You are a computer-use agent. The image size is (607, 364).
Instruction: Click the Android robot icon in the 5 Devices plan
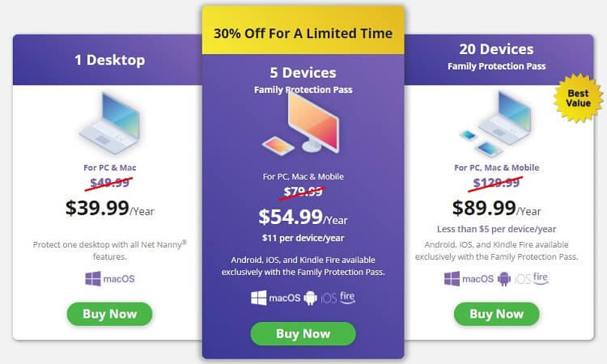[x=311, y=298]
